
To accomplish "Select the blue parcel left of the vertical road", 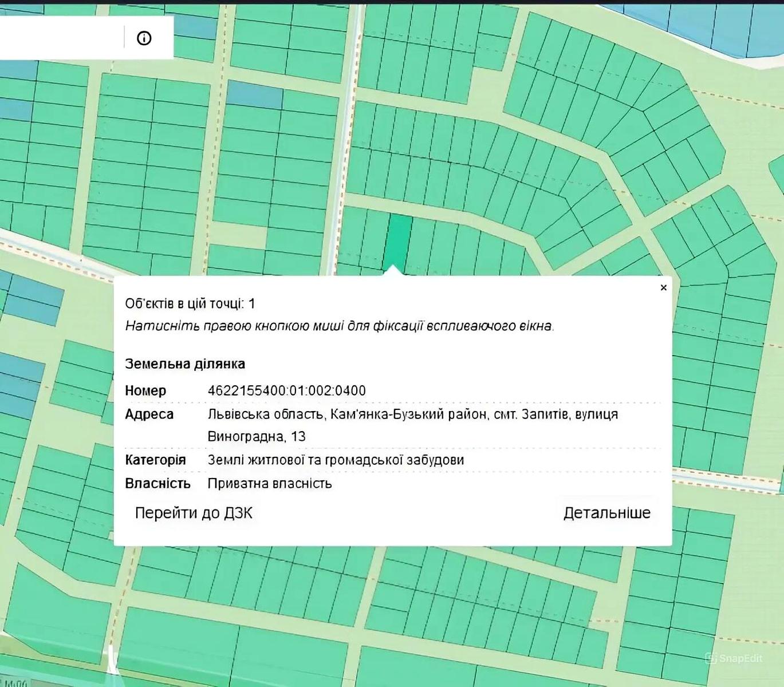I will point(254,94).
